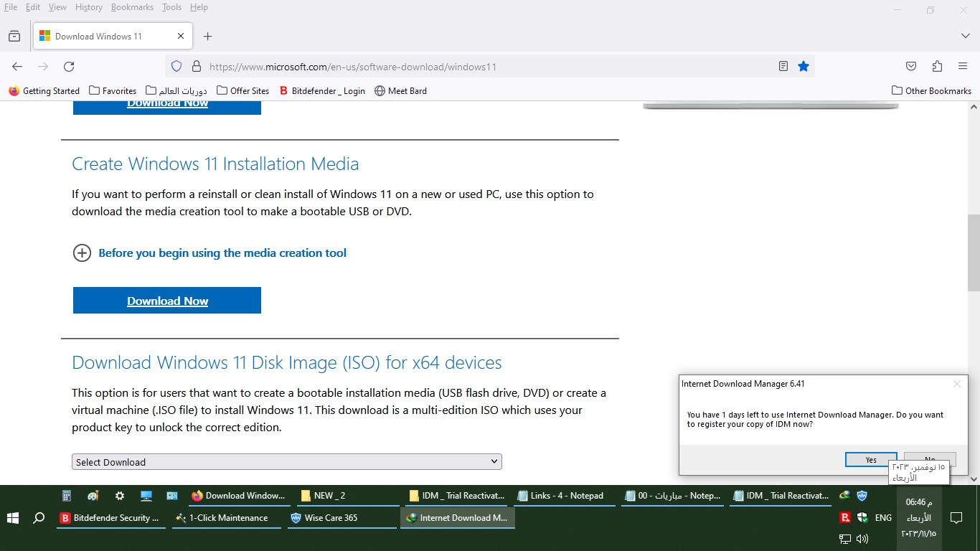Click Download Now under Installation Media
The height and width of the screenshot is (551, 980).
point(167,301)
